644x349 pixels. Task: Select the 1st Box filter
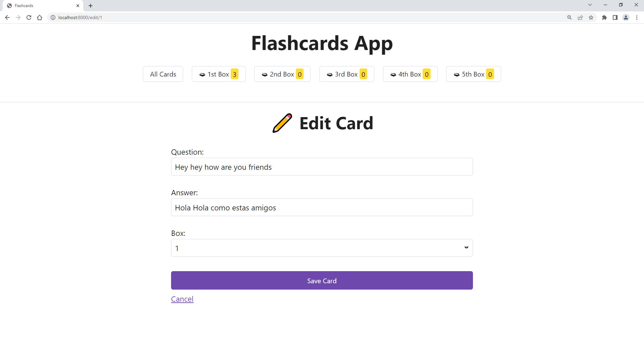[218, 74]
